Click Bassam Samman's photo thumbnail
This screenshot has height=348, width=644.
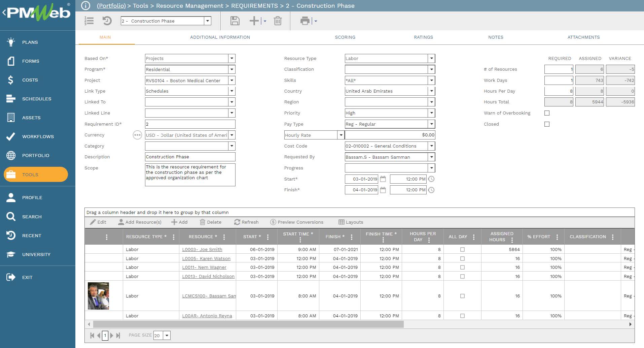click(x=98, y=296)
